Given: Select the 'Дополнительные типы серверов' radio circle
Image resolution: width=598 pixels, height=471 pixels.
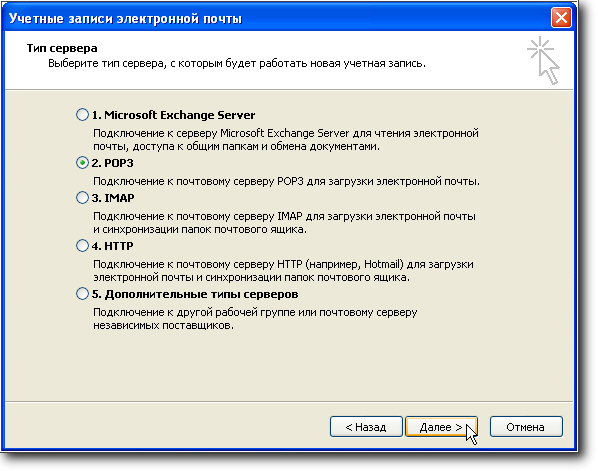Looking at the screenshot, I should [82, 294].
